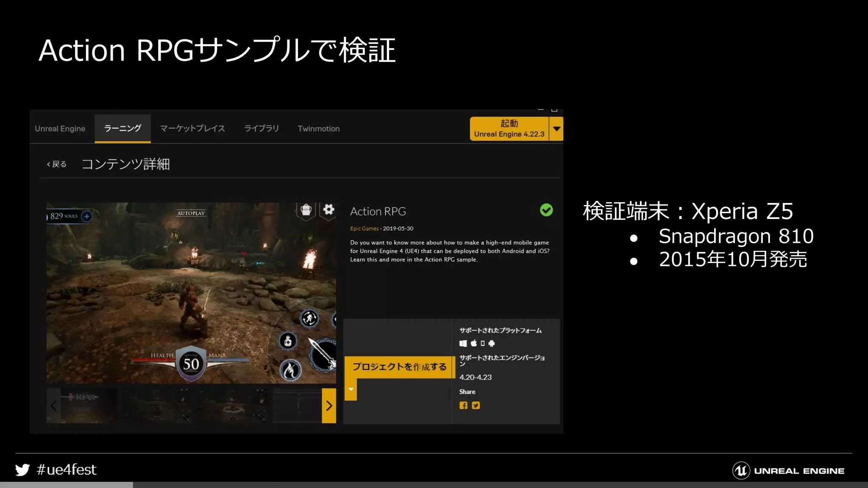Show next screenshot thumbnails with right arrow
Viewport: 868px width, 488px height.
[329, 406]
